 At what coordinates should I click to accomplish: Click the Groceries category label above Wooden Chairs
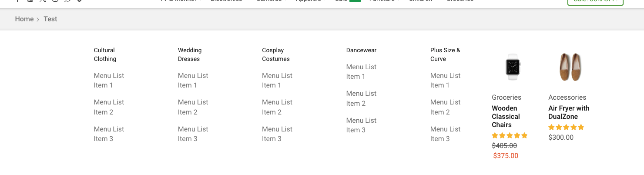click(x=506, y=98)
